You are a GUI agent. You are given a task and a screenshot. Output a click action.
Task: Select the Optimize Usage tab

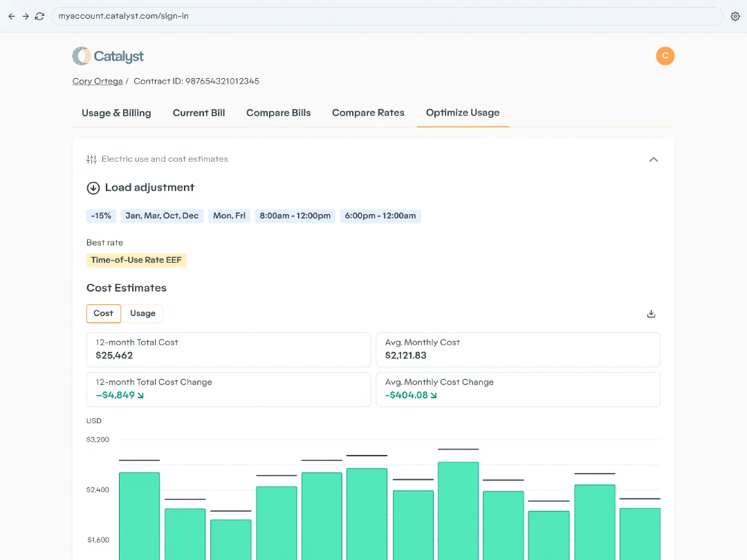coord(463,113)
